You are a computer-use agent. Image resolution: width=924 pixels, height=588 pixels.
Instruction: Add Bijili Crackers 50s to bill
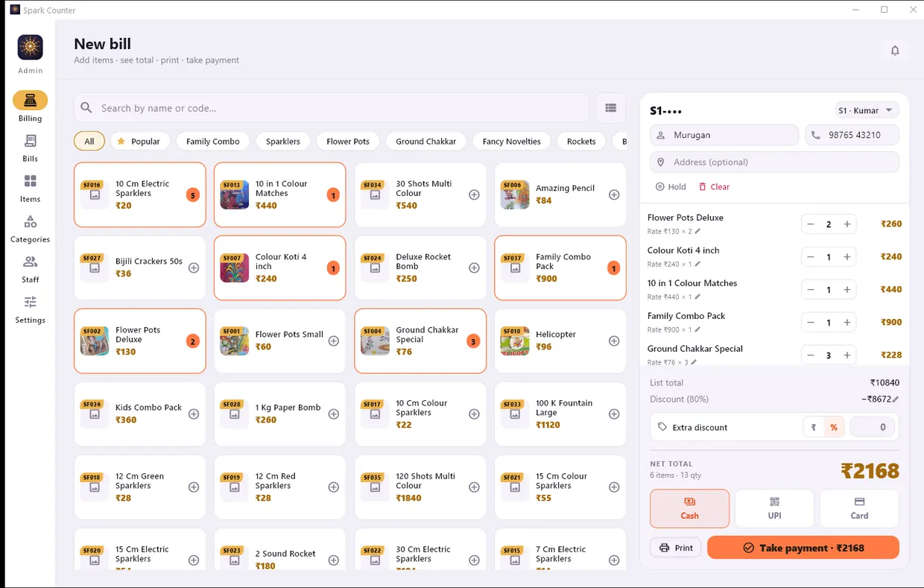click(194, 268)
